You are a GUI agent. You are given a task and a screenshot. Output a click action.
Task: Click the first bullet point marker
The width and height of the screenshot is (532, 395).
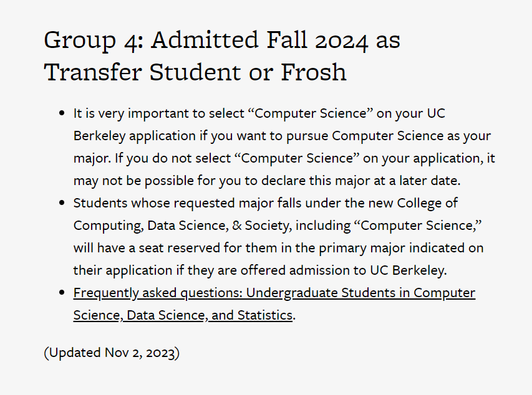61,113
